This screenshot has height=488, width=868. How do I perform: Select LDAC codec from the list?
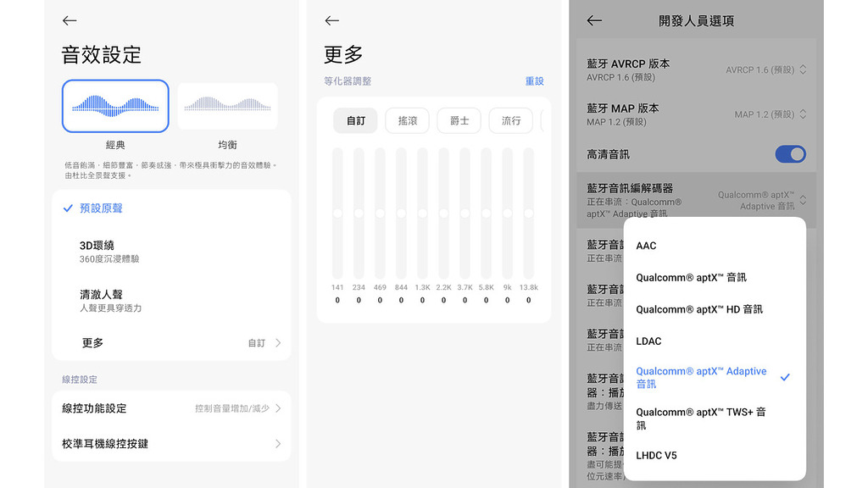[x=649, y=341]
